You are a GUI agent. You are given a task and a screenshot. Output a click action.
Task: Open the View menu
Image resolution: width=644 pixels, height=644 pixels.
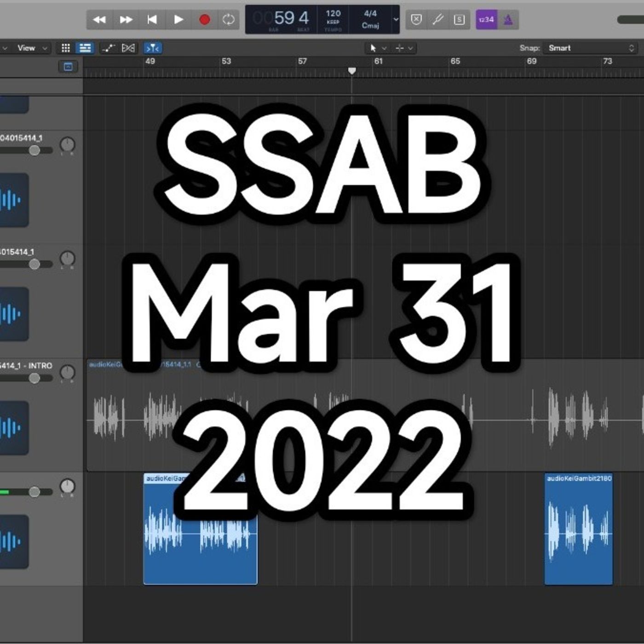click(x=31, y=48)
